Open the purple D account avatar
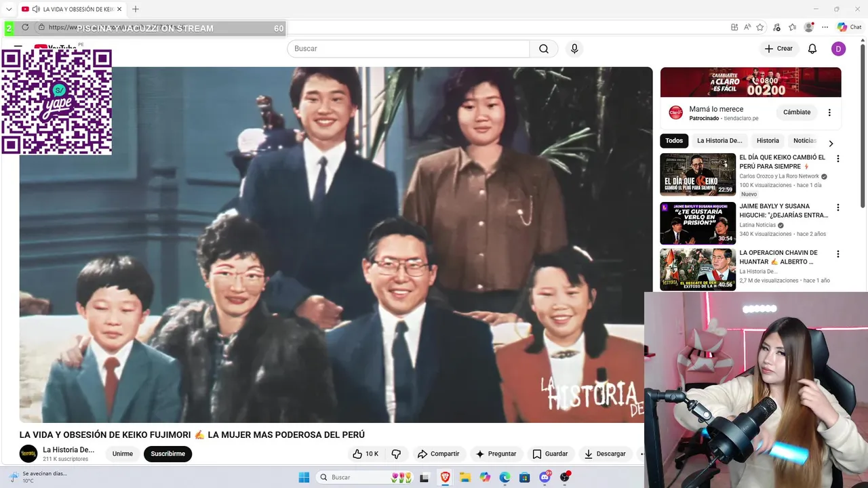Screen dimensions: 868x488 (838, 49)
